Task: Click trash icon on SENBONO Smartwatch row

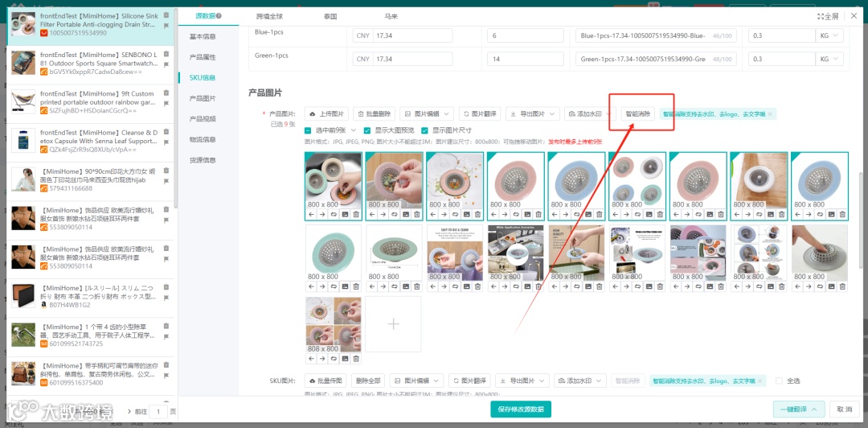Action: (x=166, y=55)
